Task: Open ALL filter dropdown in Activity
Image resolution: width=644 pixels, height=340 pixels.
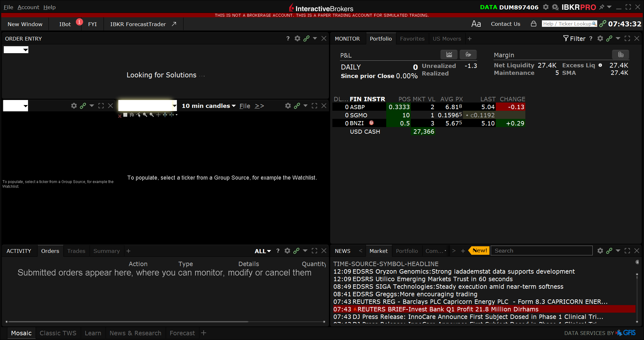Action: (263, 251)
